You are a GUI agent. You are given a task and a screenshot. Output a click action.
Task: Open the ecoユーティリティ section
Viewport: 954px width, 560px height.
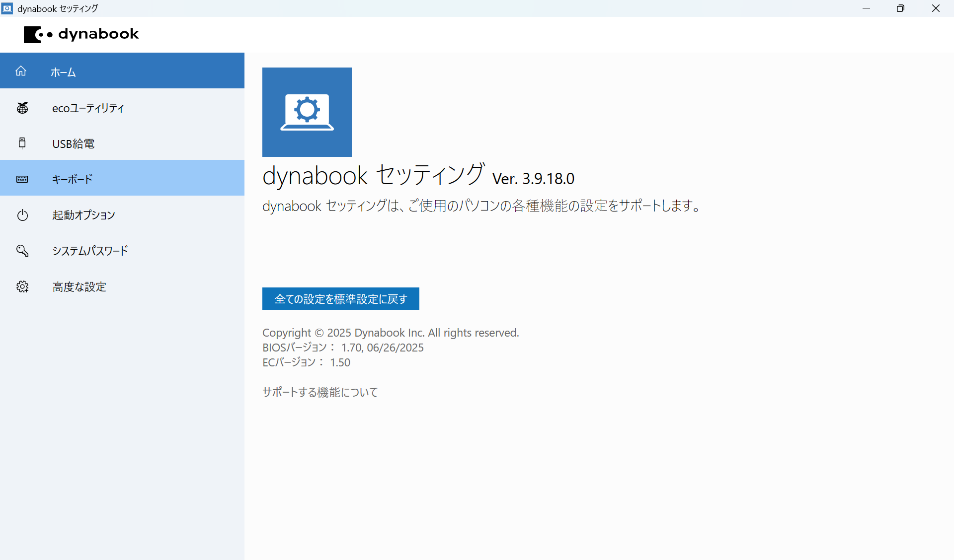(x=88, y=108)
